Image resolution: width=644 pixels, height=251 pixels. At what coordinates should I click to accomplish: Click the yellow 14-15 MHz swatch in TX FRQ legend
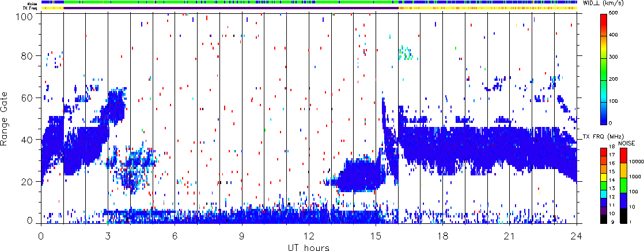604,177
